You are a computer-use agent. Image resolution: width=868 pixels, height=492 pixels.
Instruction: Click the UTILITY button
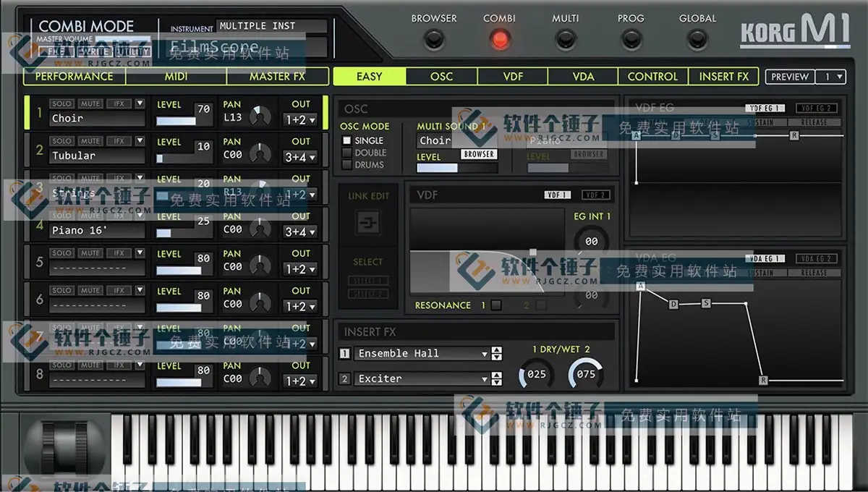click(132, 52)
